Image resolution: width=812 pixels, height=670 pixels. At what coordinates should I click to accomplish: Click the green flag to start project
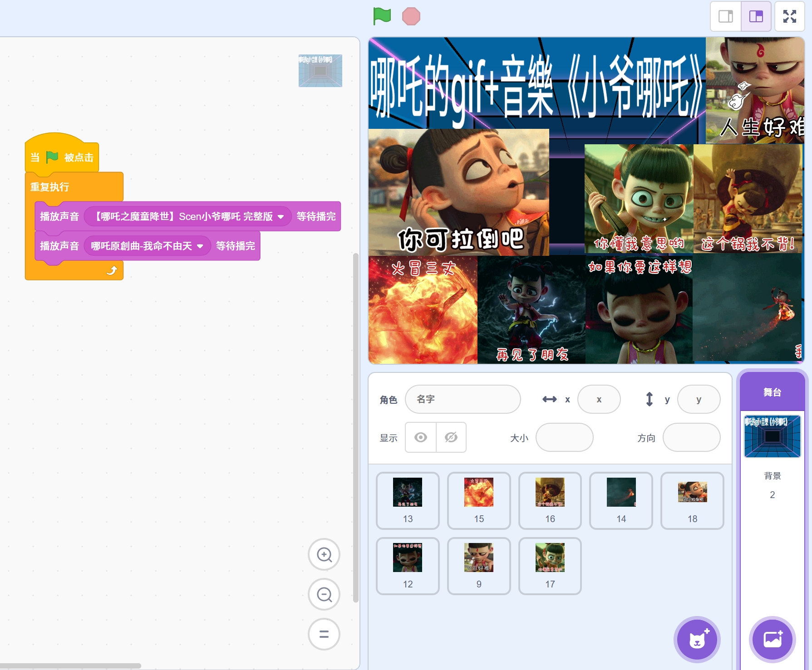382,16
